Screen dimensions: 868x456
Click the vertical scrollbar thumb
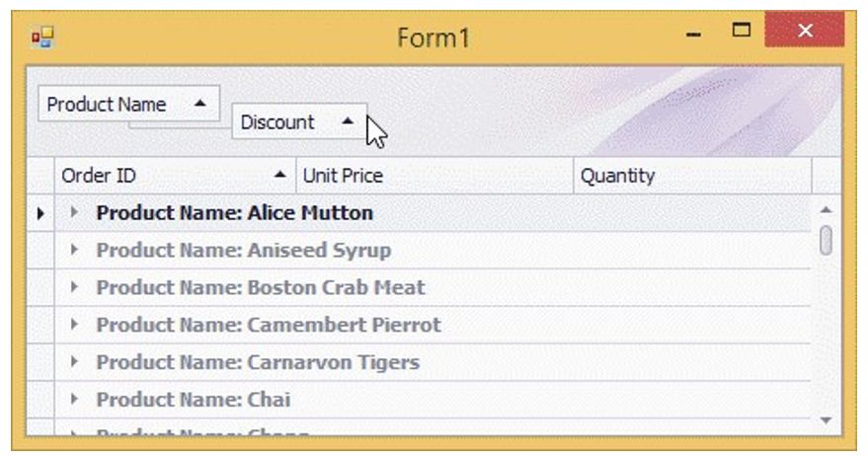(827, 240)
